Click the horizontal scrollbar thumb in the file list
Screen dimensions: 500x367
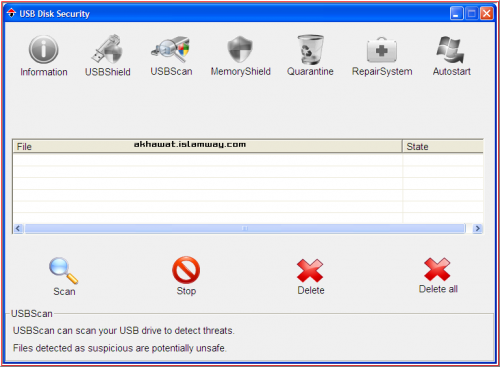tap(245, 228)
